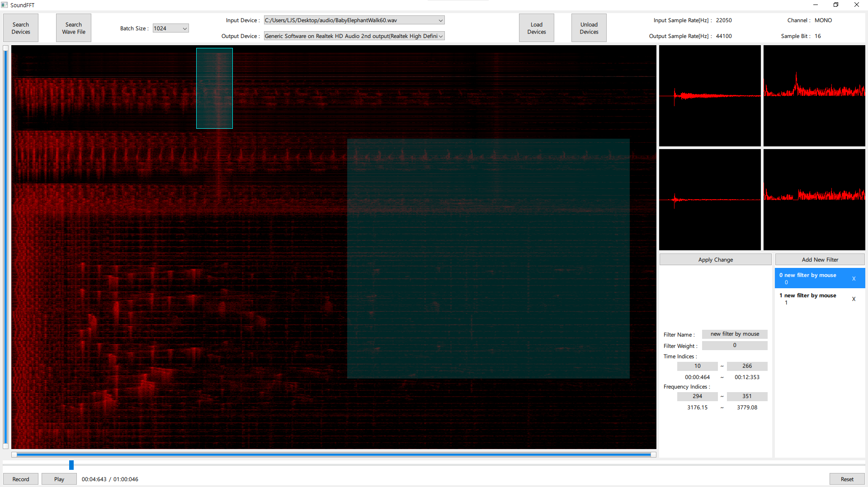Click the playback time text 00:04:643 / 01:00:046
The width and height of the screenshot is (868, 487).
point(110,479)
